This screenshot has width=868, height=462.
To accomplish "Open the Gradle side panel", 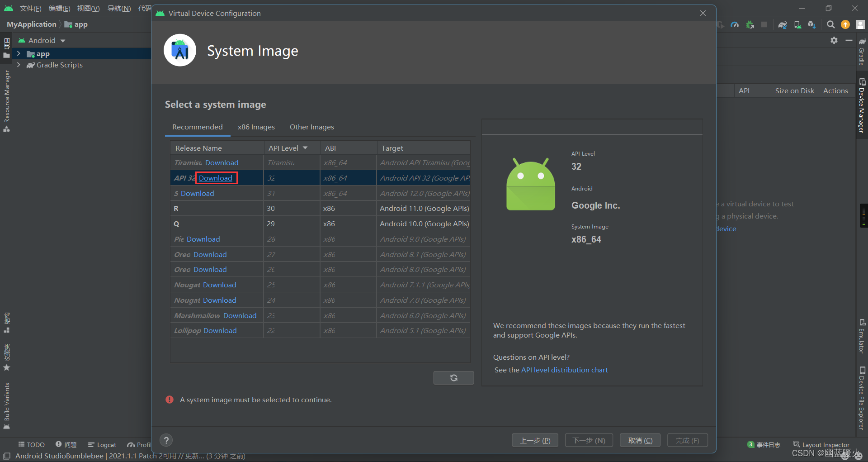I will click(862, 52).
